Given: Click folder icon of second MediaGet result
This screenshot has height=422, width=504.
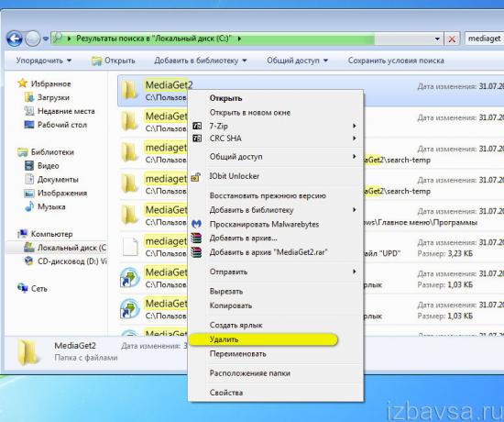Looking at the screenshot, I should pos(129,121).
